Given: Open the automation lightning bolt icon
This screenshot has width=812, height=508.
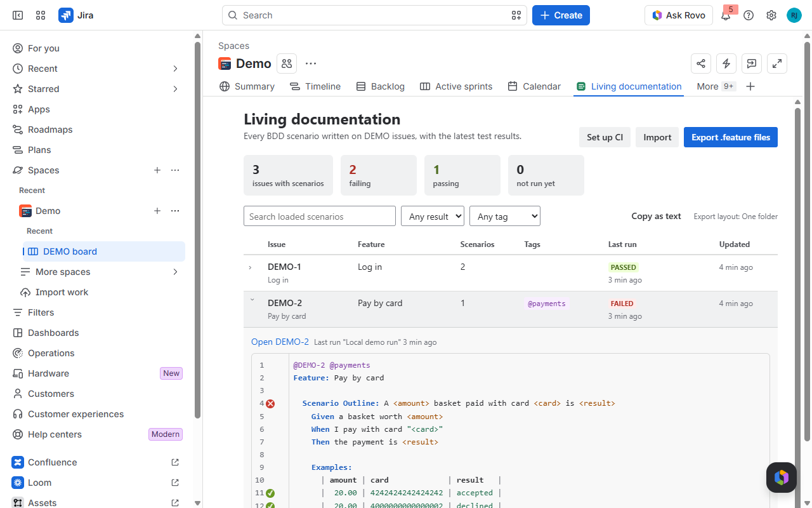Looking at the screenshot, I should pos(726,63).
